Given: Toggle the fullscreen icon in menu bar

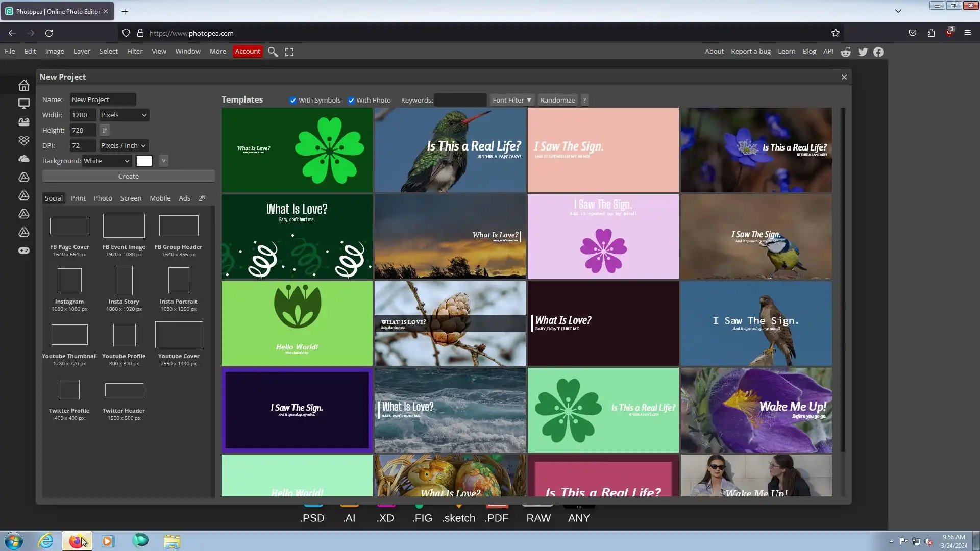Looking at the screenshot, I should tap(289, 52).
